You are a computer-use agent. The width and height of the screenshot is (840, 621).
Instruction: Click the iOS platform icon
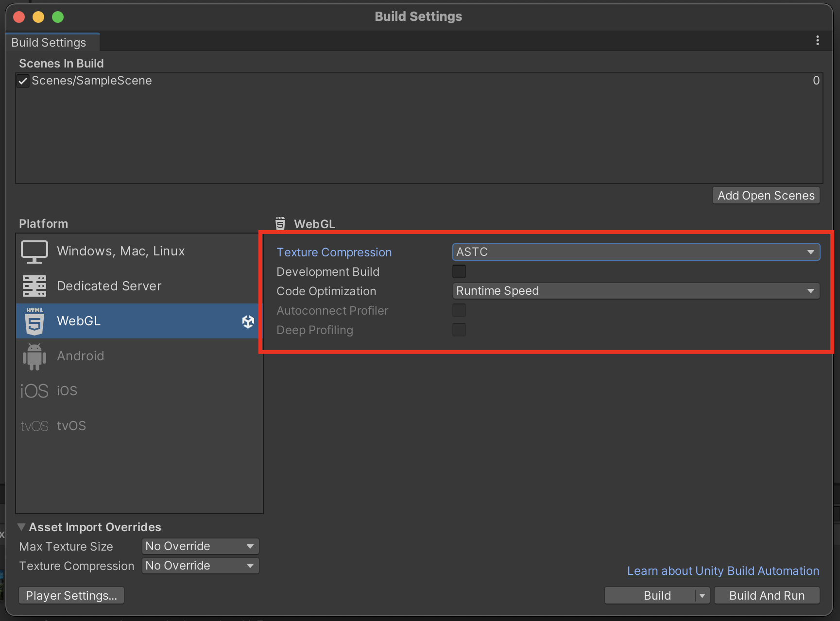coord(34,391)
